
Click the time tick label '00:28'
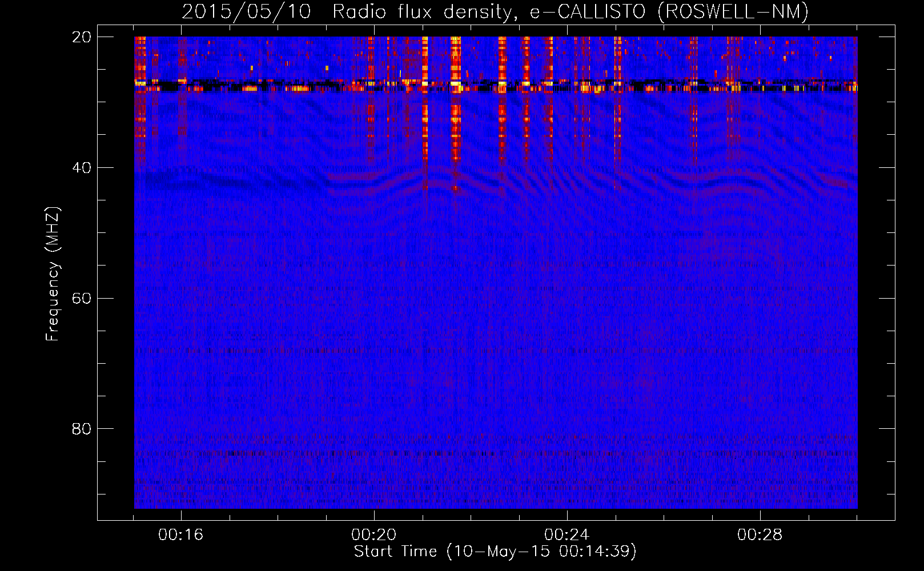pyautogui.click(x=760, y=535)
